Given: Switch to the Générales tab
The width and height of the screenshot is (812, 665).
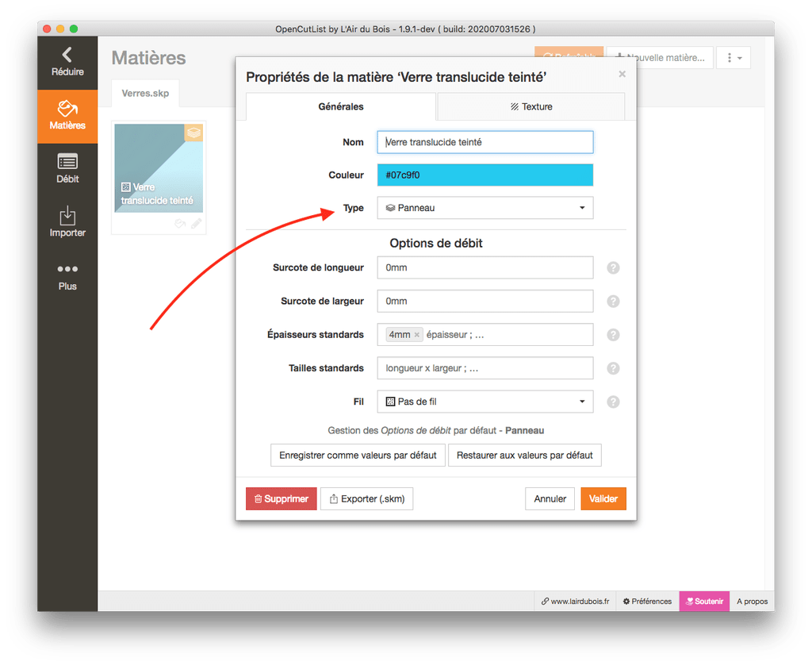Looking at the screenshot, I should [x=341, y=107].
